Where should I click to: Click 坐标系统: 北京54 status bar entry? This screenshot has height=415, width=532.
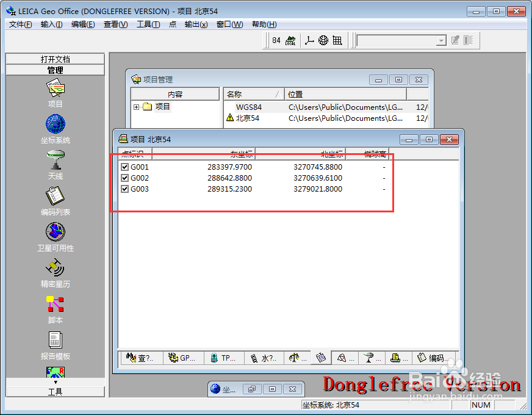point(376,405)
